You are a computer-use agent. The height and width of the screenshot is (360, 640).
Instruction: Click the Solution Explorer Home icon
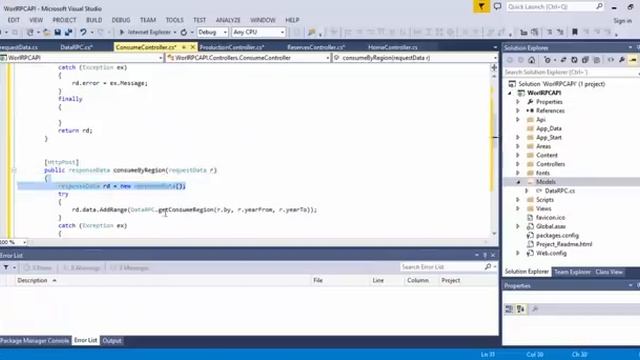(531, 60)
